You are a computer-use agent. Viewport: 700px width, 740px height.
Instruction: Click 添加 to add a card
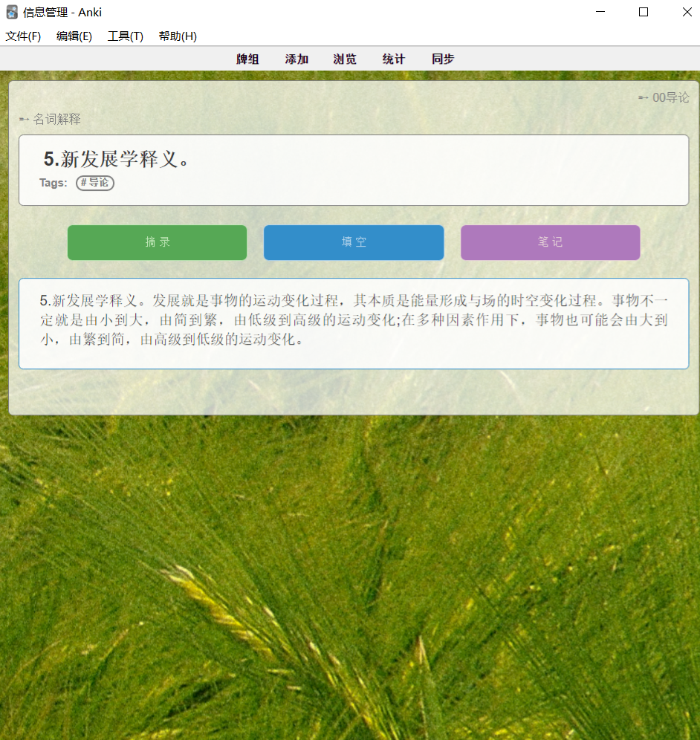pyautogui.click(x=296, y=59)
